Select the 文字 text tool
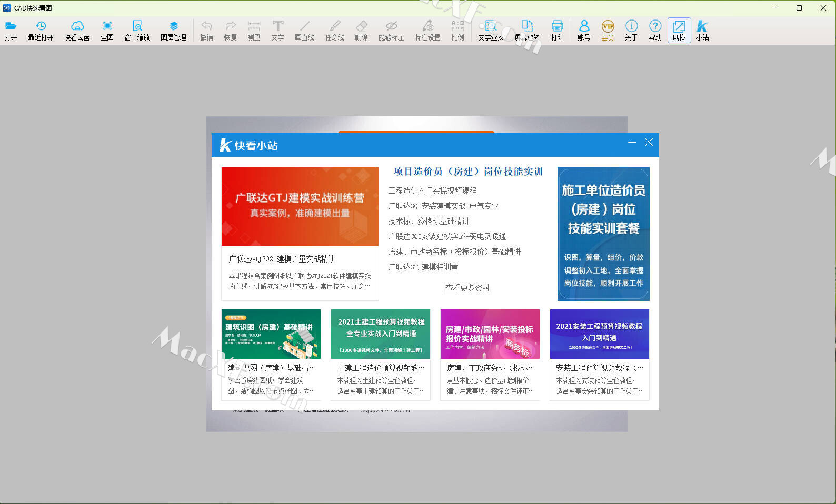Screen dimensions: 836x504 tap(277, 31)
